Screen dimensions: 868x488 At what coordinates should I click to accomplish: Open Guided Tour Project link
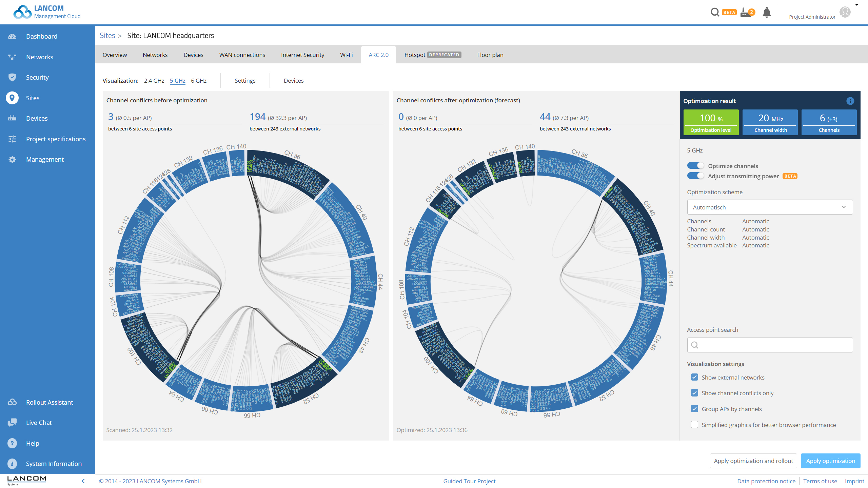pyautogui.click(x=469, y=481)
